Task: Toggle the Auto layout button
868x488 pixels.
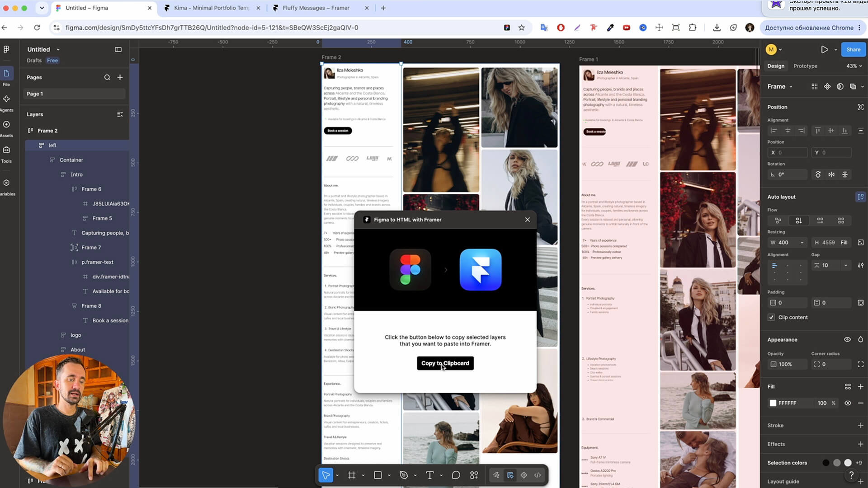Action: 860,197
